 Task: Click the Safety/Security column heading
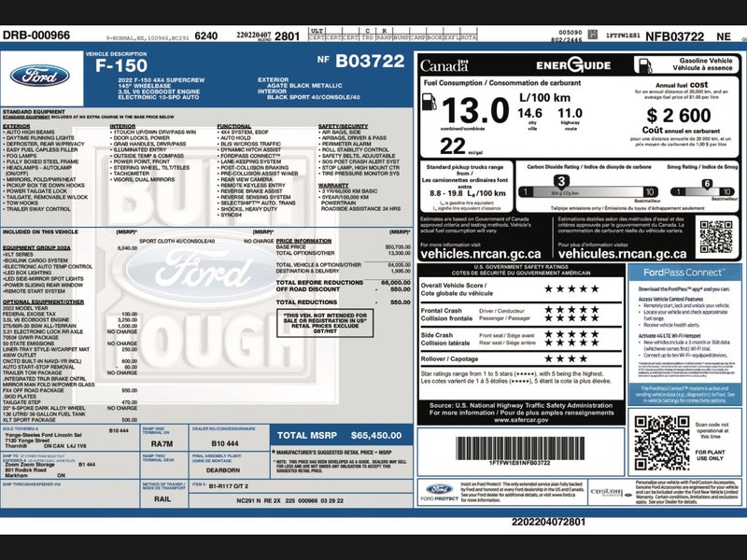coord(343,126)
